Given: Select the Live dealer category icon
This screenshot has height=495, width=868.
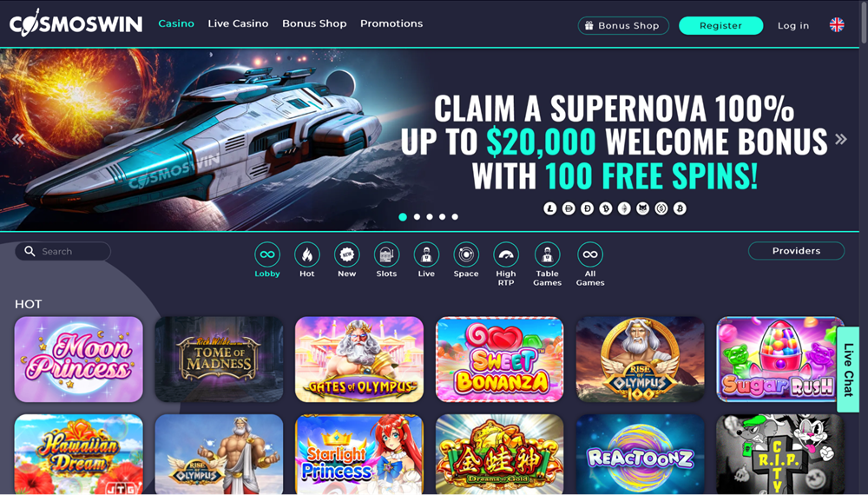Looking at the screenshot, I should [426, 254].
